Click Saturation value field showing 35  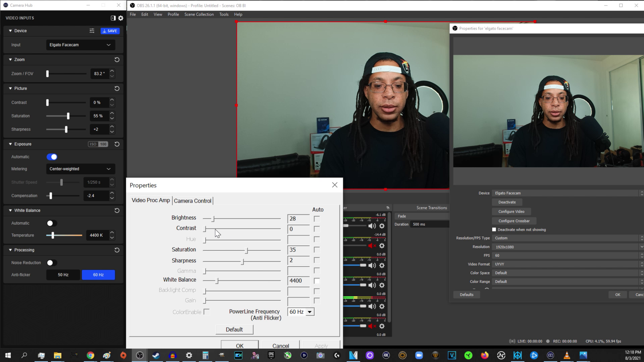click(x=298, y=250)
